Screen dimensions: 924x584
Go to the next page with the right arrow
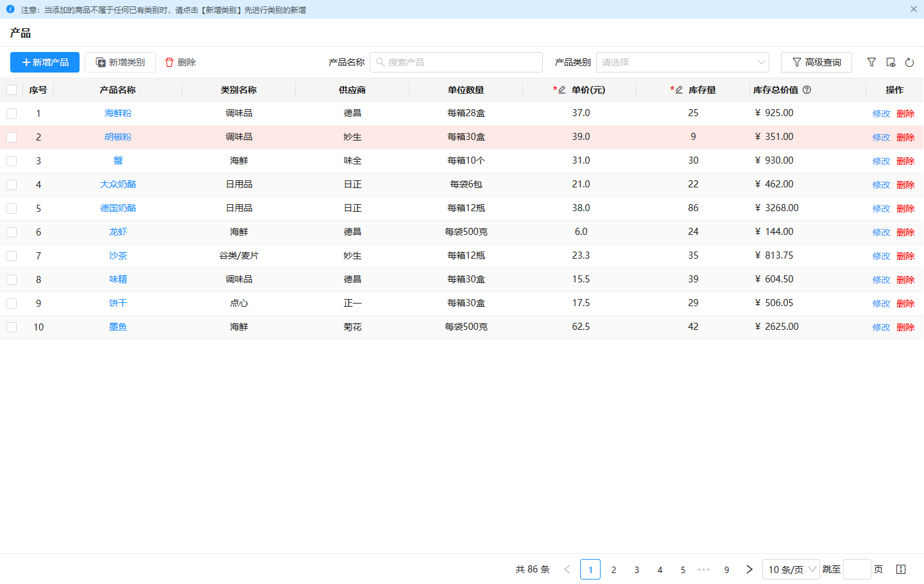click(x=749, y=569)
